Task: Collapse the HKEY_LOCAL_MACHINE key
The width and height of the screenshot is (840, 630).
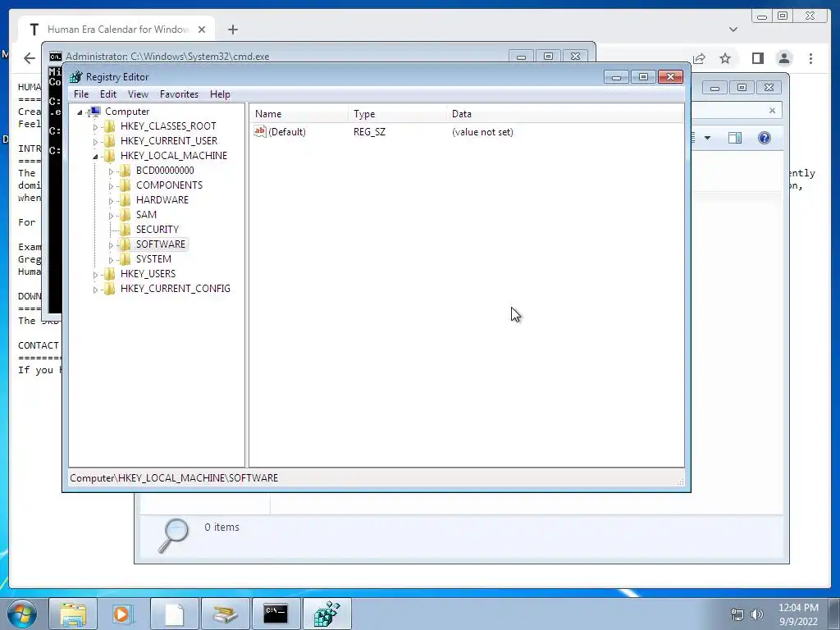Action: click(95, 157)
